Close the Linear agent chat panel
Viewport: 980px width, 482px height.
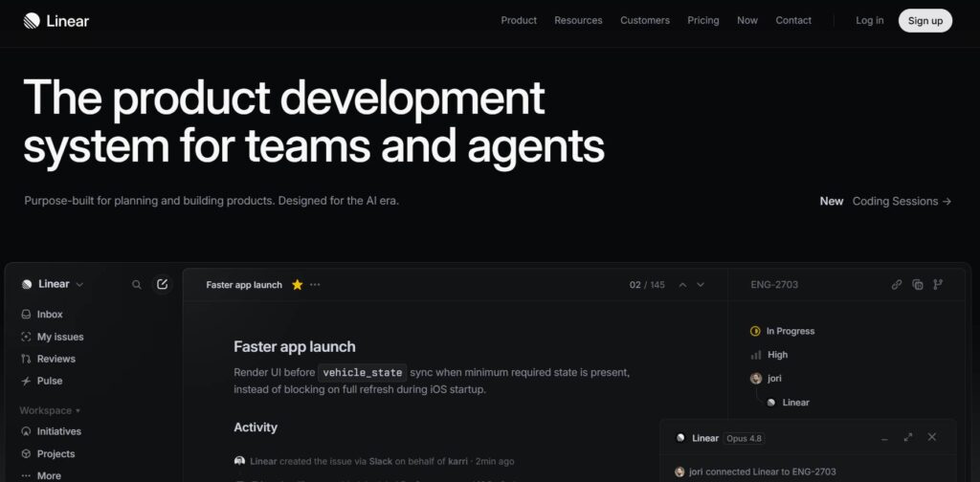[932, 437]
